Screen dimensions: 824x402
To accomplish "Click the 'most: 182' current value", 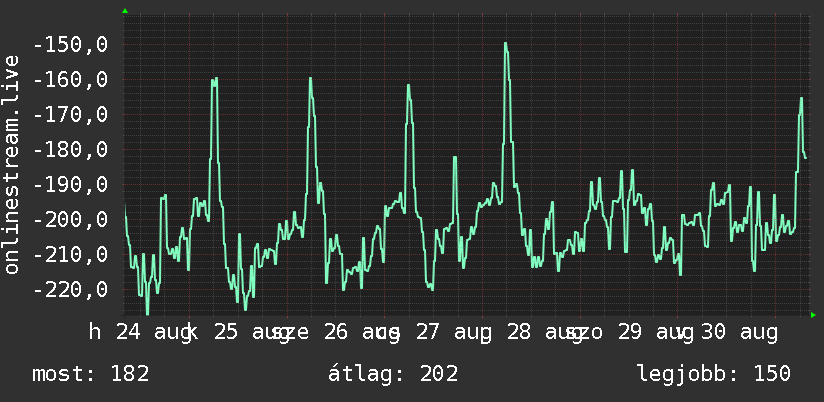I will pos(91,374).
